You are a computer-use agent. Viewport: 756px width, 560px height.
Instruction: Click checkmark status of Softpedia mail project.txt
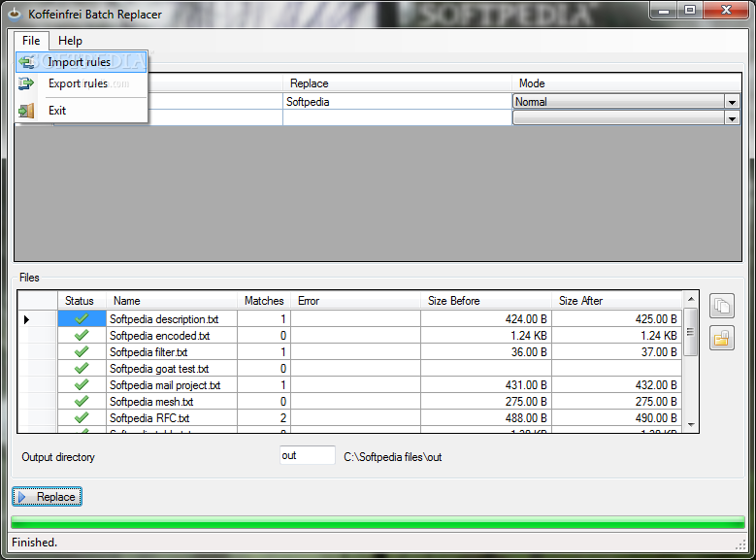pyautogui.click(x=82, y=385)
